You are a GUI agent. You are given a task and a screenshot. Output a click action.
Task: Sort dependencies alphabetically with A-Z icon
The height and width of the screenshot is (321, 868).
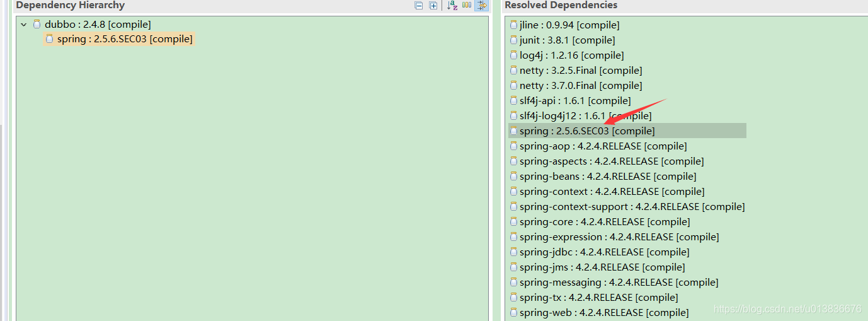(452, 6)
